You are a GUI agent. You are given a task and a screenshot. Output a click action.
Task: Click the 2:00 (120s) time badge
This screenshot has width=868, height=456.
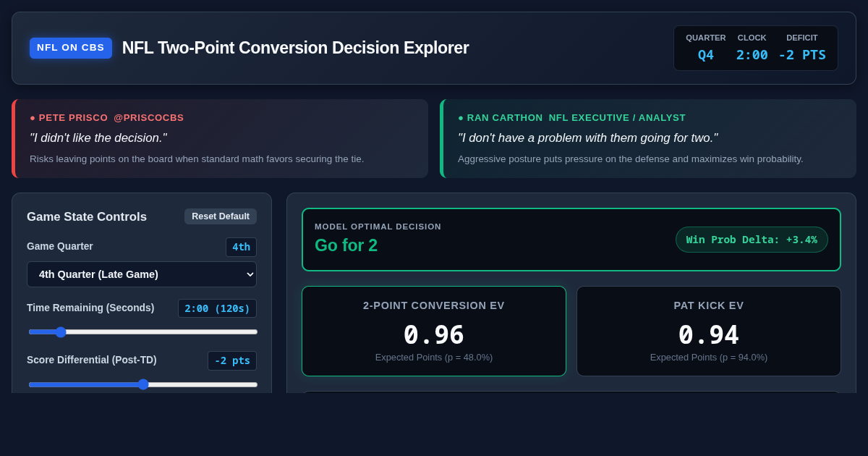pos(217,308)
